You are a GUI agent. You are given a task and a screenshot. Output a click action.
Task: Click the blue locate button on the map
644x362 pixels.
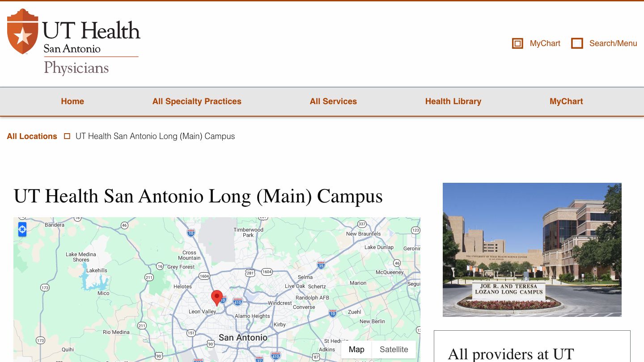pos(22,229)
